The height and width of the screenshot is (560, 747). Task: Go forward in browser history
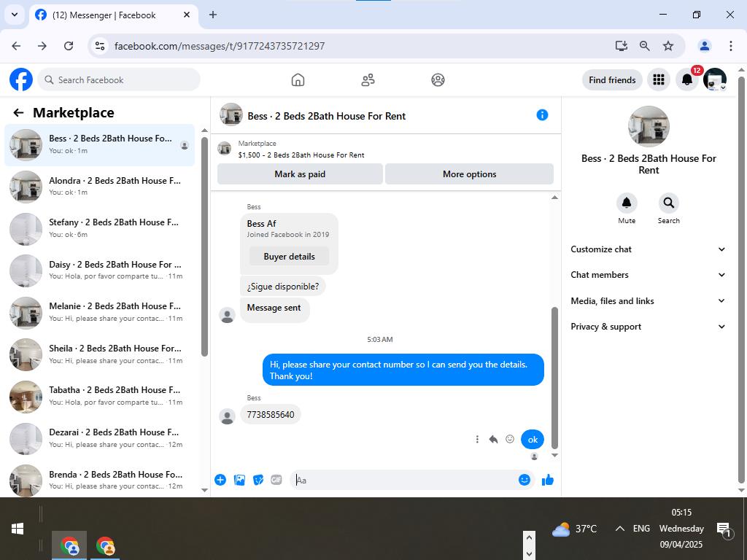point(42,46)
